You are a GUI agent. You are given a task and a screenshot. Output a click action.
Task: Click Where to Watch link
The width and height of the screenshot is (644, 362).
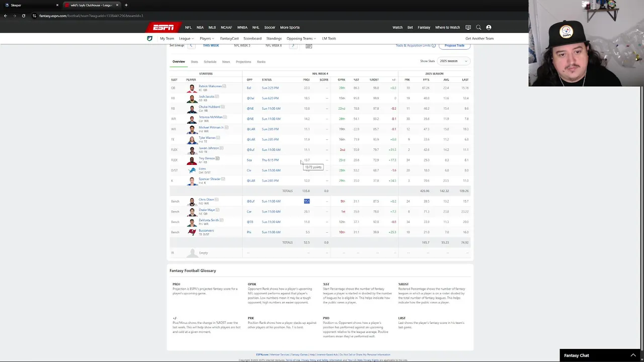(447, 28)
